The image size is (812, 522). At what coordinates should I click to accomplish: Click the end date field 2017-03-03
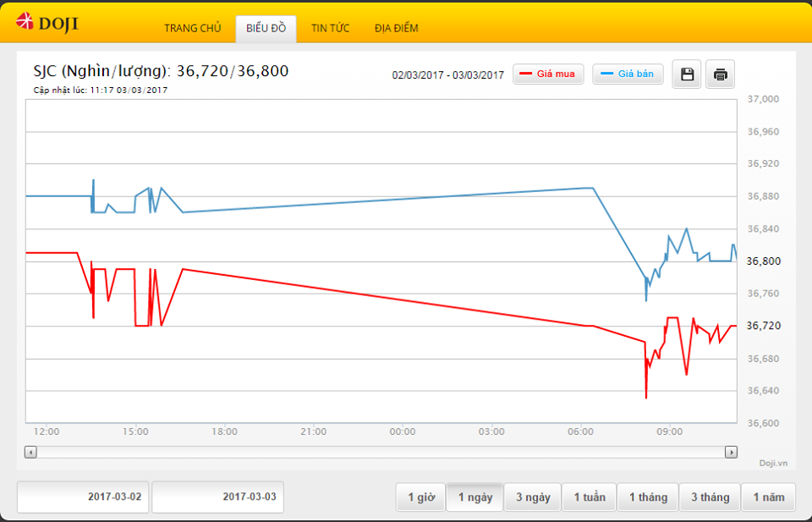(x=218, y=497)
